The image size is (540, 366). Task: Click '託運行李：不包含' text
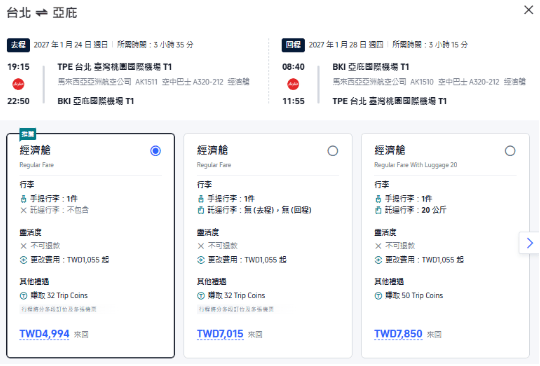(x=59, y=210)
